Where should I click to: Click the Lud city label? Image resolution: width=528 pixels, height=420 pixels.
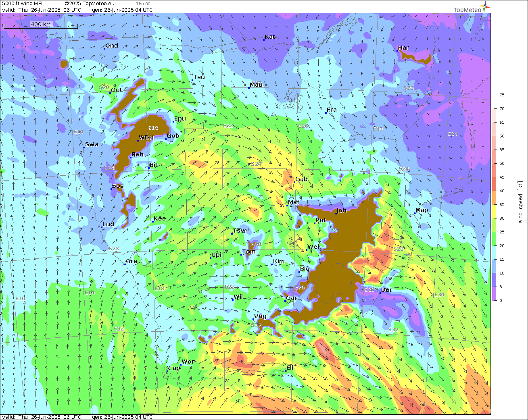tap(108, 224)
